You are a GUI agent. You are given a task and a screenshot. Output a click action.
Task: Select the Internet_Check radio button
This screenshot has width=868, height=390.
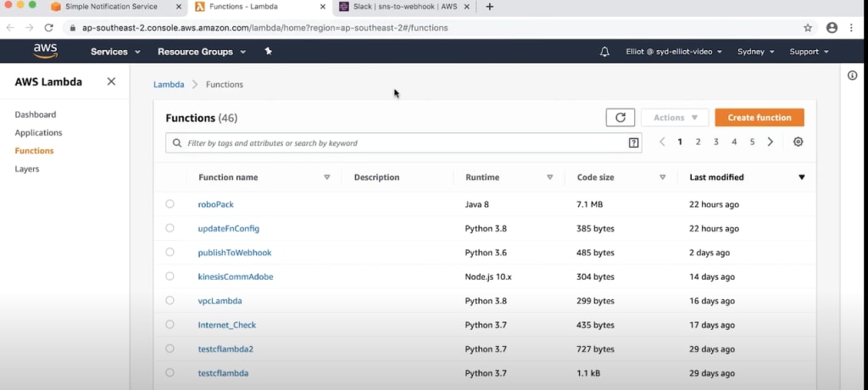click(170, 324)
